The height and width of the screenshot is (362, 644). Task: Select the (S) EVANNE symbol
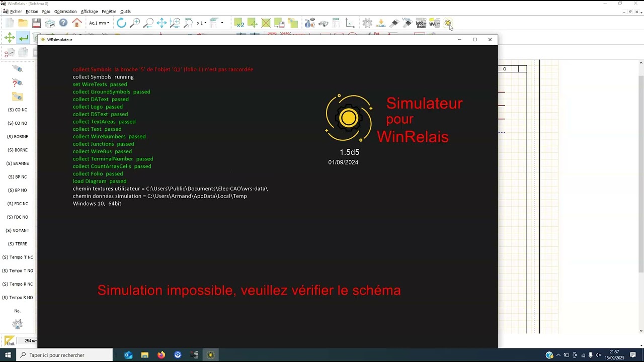18,163
